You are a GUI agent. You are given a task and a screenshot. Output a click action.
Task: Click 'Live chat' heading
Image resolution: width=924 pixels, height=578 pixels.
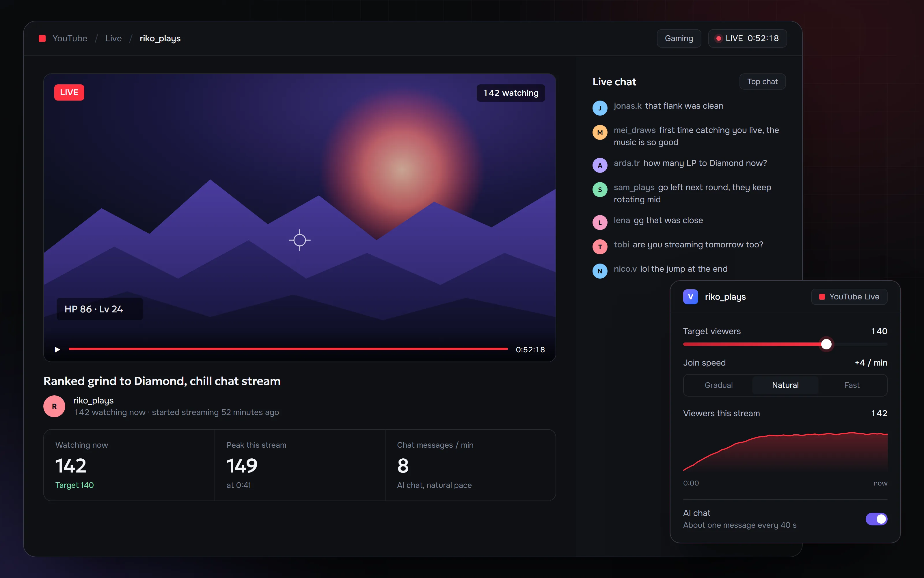pyautogui.click(x=614, y=81)
